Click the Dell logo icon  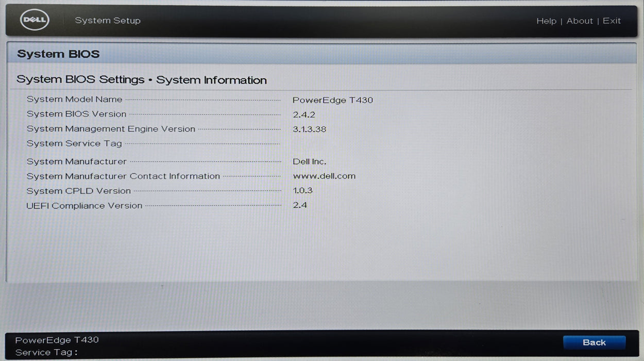[x=35, y=21]
